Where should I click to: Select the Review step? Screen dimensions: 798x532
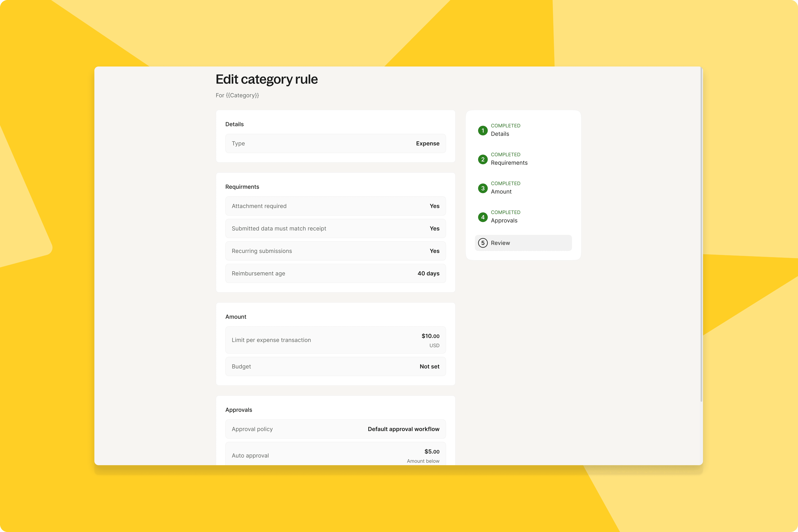[x=523, y=243]
